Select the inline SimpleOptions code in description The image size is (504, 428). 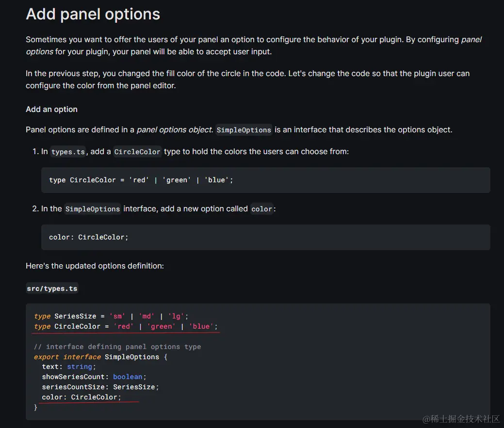[x=244, y=130]
